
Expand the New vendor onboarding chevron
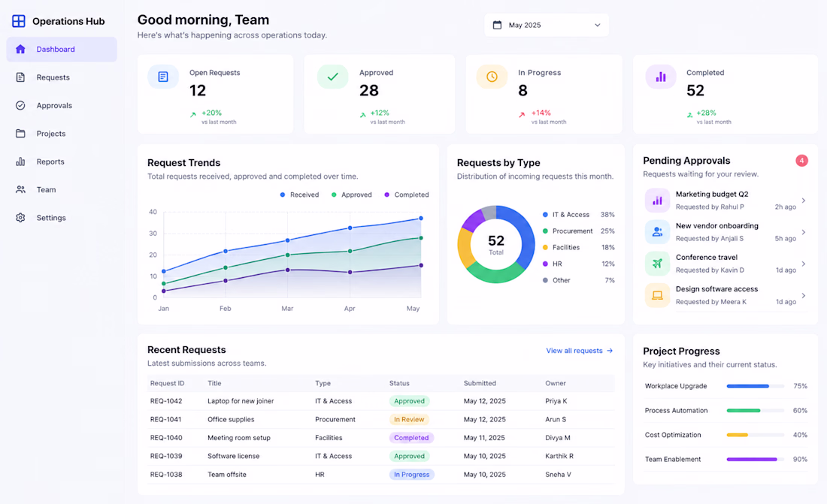tap(803, 232)
